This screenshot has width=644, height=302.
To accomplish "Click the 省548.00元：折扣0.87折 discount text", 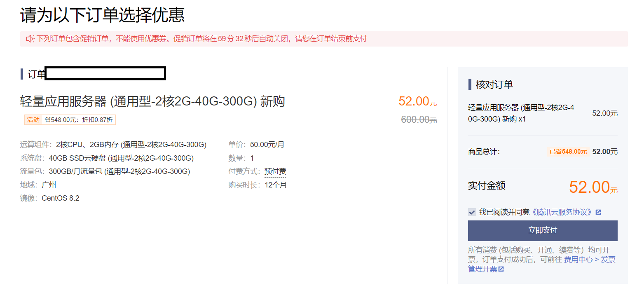I will (78, 120).
